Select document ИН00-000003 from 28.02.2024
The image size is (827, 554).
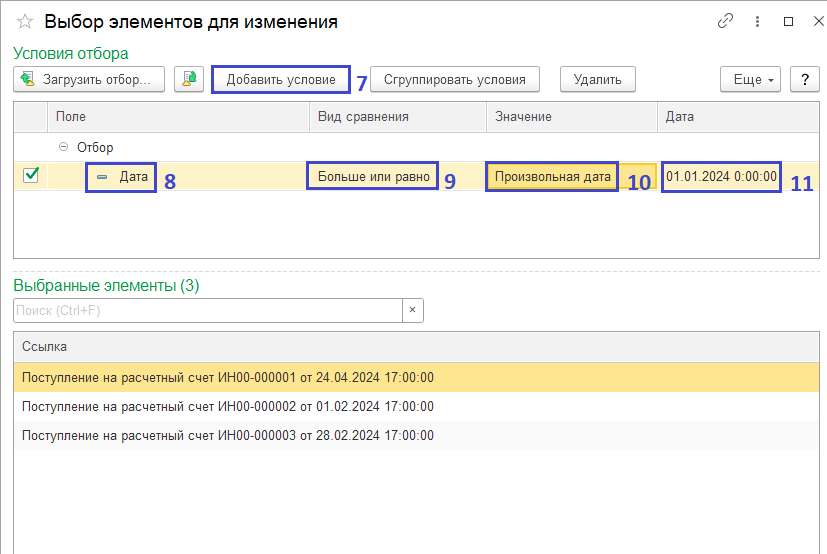click(x=228, y=435)
